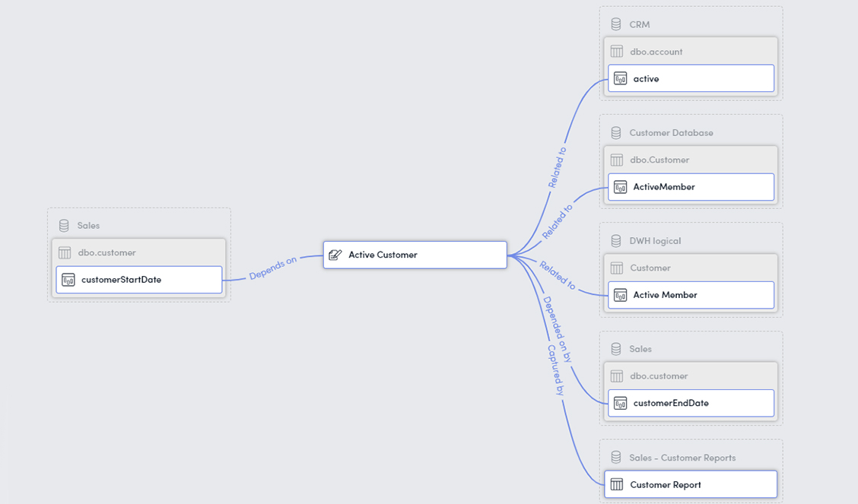Click the "Depends on" relationship label
Image resolution: width=858 pixels, height=504 pixels.
(272, 268)
